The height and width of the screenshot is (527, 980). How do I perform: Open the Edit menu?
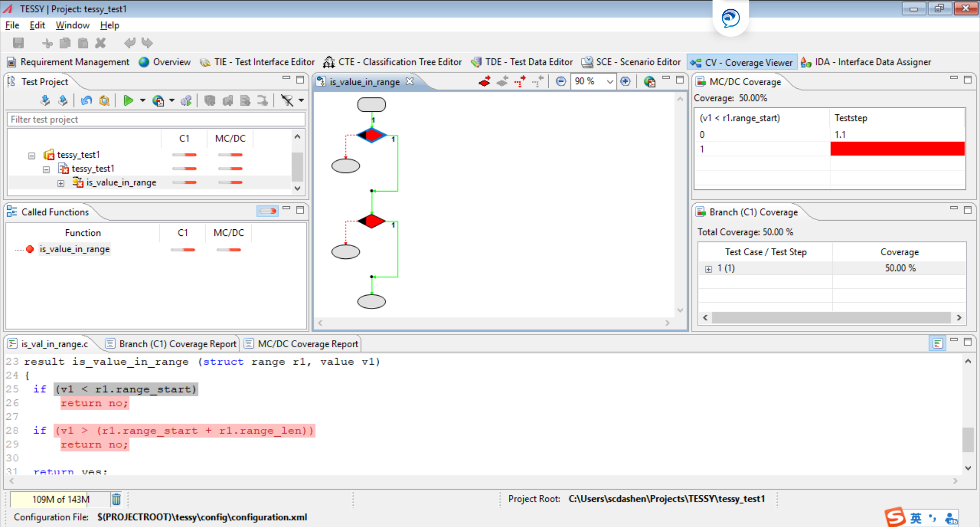coord(37,25)
